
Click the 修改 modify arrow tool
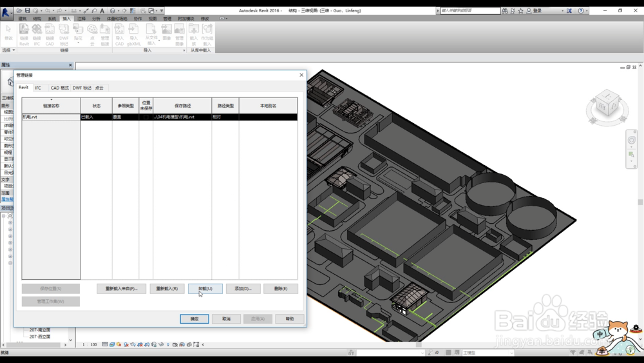[8, 32]
